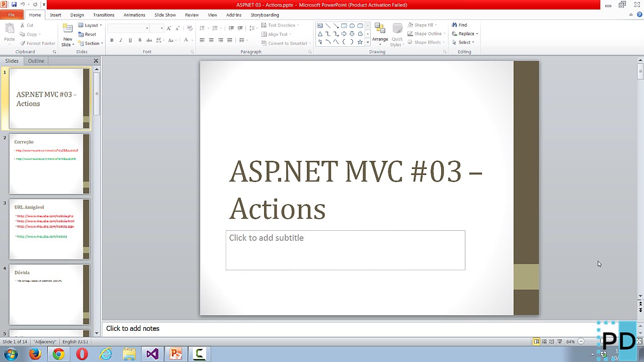Choose the oval shape in gallery
This screenshot has height=362, width=644.
(352, 26)
